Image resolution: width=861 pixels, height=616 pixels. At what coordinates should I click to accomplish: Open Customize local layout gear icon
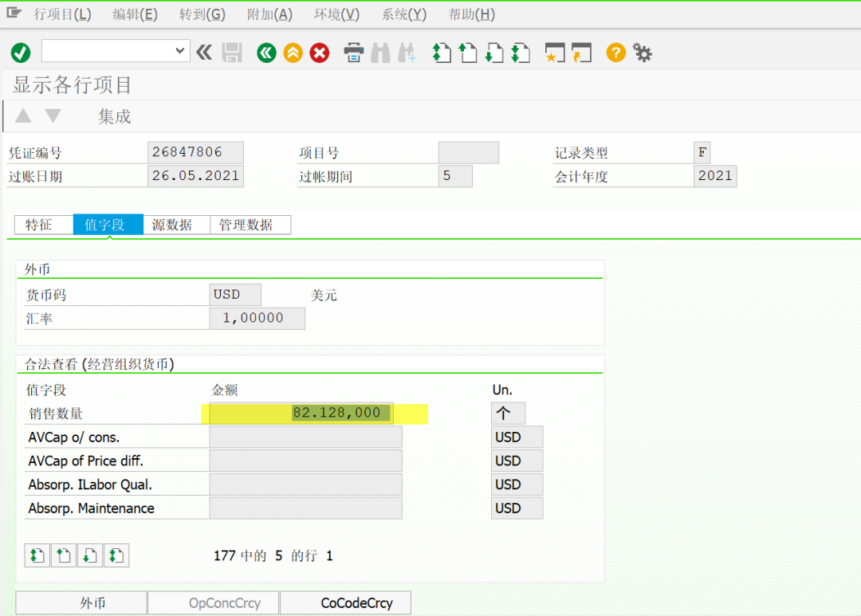tap(642, 53)
